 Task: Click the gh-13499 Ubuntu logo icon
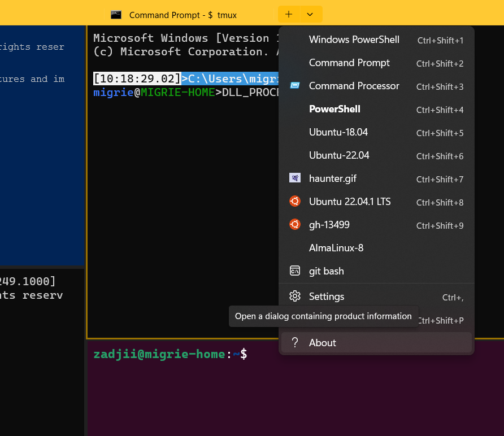(295, 224)
